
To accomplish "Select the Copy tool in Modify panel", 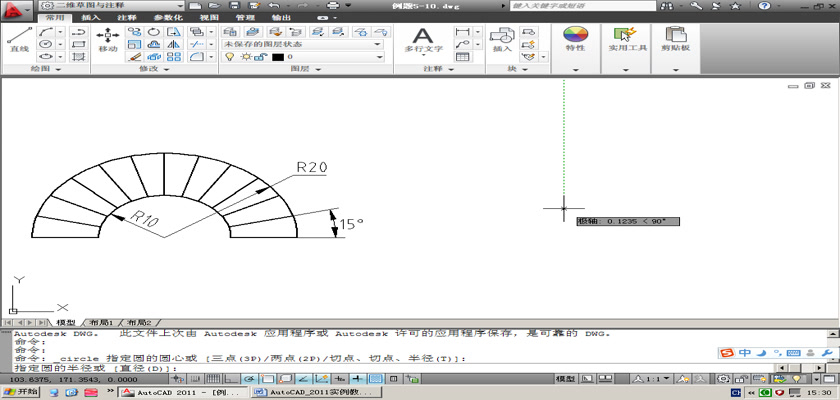I will click(134, 32).
